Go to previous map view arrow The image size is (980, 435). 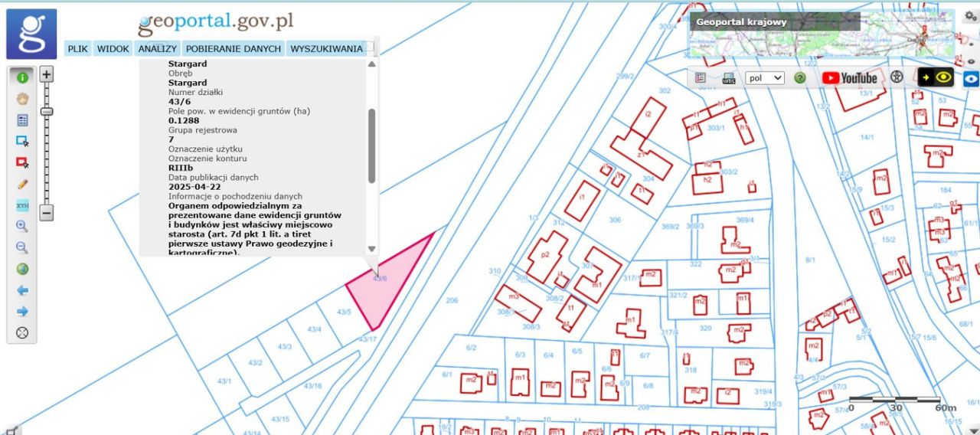pos(22,290)
